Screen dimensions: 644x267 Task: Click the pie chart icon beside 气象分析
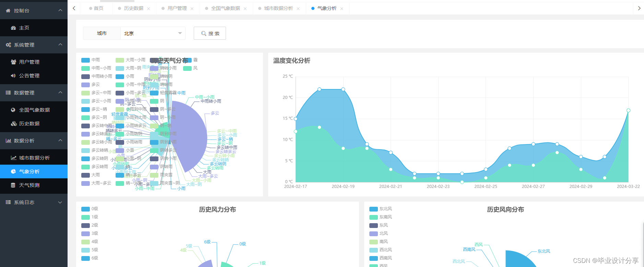click(x=13, y=171)
